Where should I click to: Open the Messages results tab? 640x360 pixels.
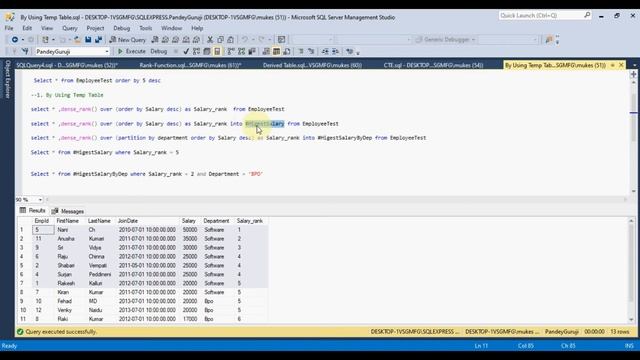(68, 211)
